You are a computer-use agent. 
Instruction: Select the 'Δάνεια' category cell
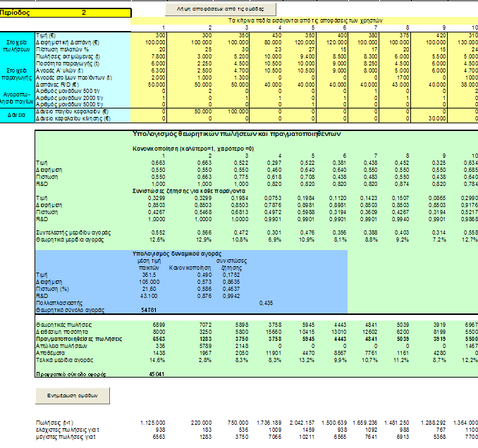17,115
